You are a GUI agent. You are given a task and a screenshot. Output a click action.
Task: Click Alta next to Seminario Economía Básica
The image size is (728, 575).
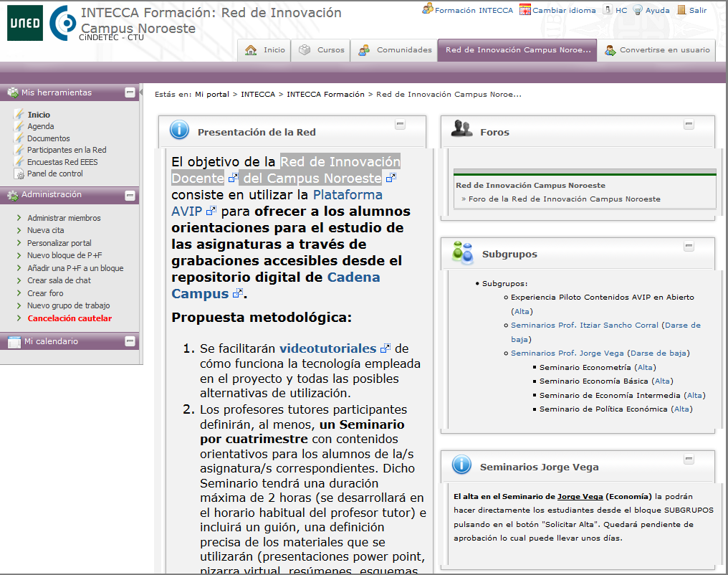pos(662,381)
